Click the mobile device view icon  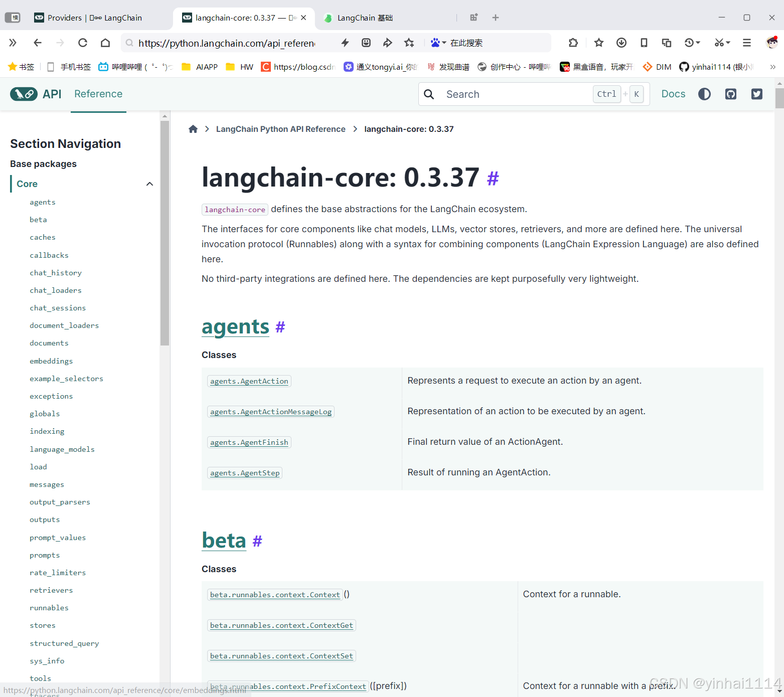pyautogui.click(x=644, y=43)
